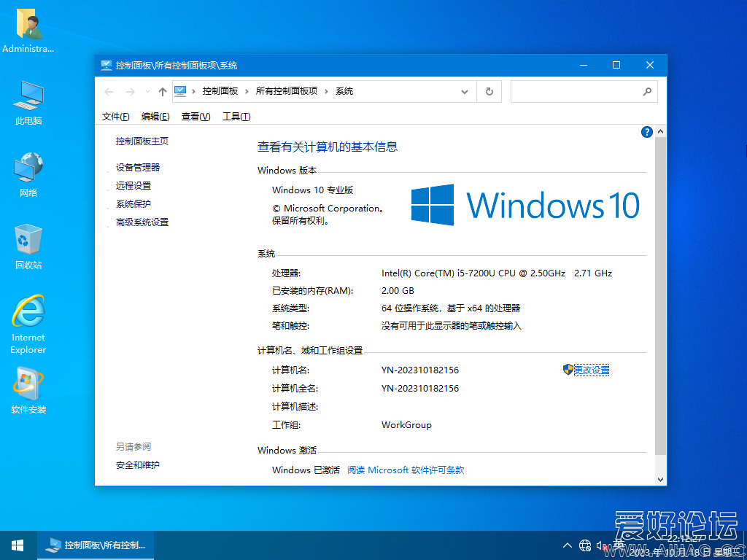Image resolution: width=747 pixels, height=560 pixels.
Task: Unmute the volume tray icon
Action: 603,545
